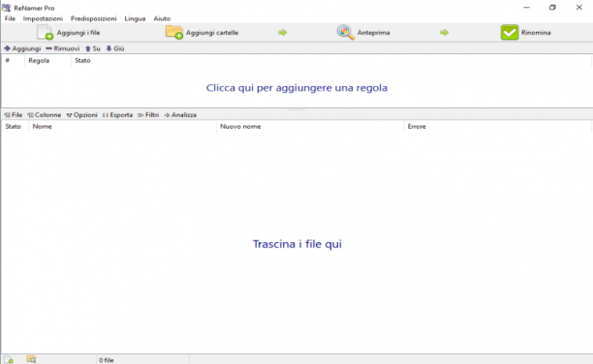Minimize the ReNamer Pro window

pyautogui.click(x=526, y=7)
